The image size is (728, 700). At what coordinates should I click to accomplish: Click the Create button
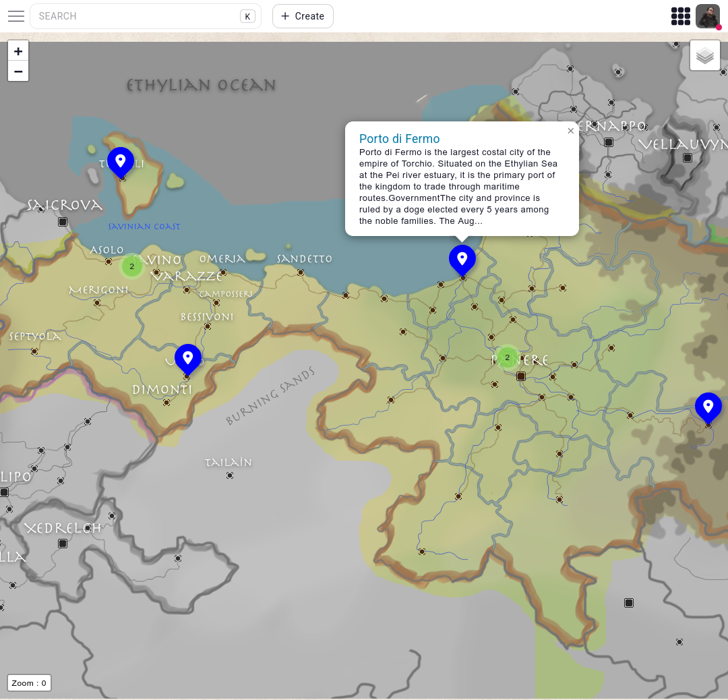pos(302,16)
